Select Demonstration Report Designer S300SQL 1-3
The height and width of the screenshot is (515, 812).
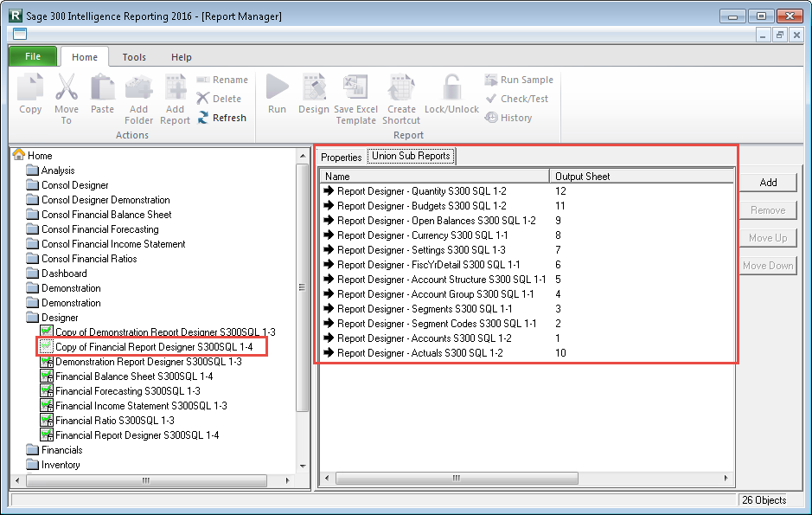[x=141, y=362]
